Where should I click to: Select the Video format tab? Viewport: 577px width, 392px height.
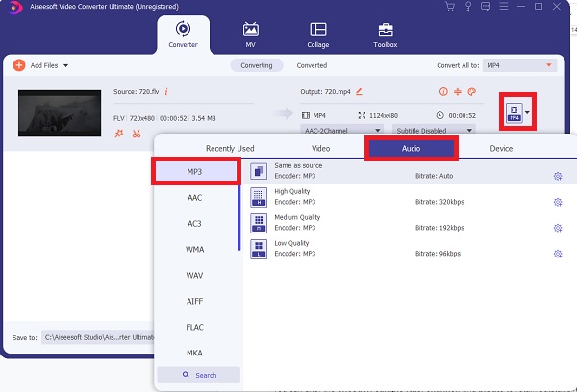[x=320, y=149]
